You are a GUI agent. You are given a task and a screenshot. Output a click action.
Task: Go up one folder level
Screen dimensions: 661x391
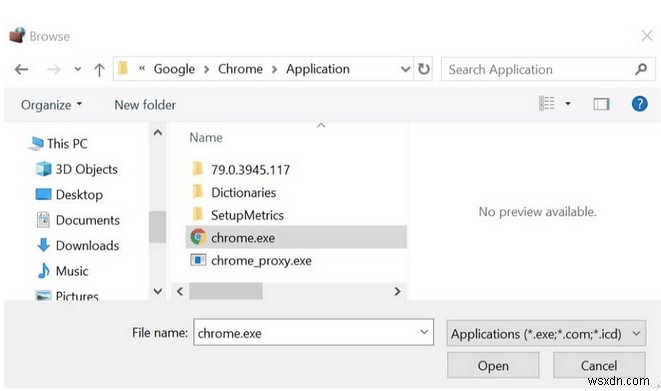pos(99,70)
